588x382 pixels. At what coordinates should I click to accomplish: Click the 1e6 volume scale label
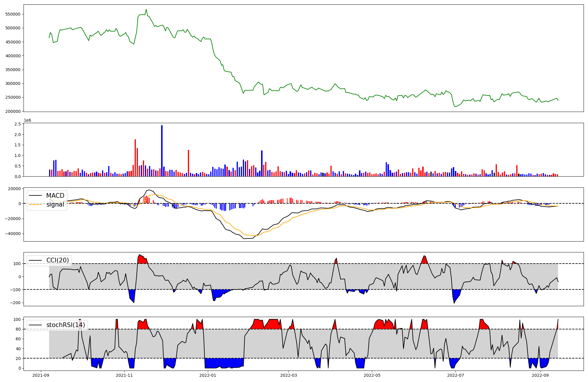[27, 120]
